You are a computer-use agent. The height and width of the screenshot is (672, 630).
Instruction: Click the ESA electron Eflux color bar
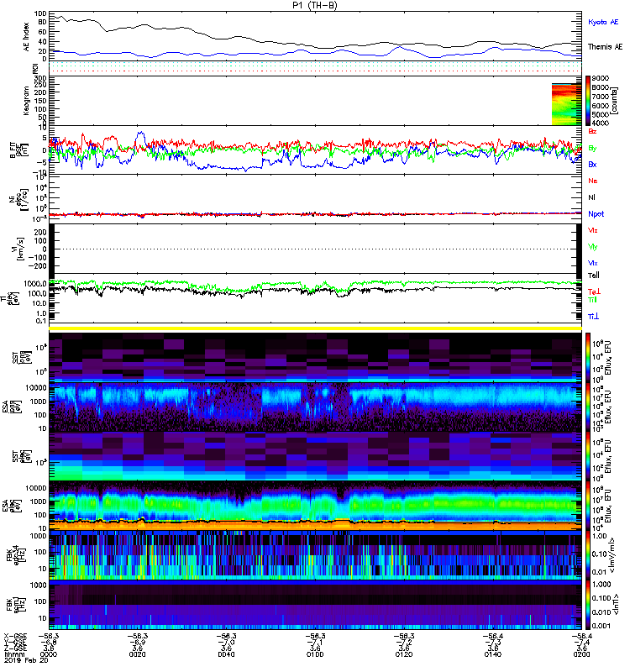click(x=588, y=506)
